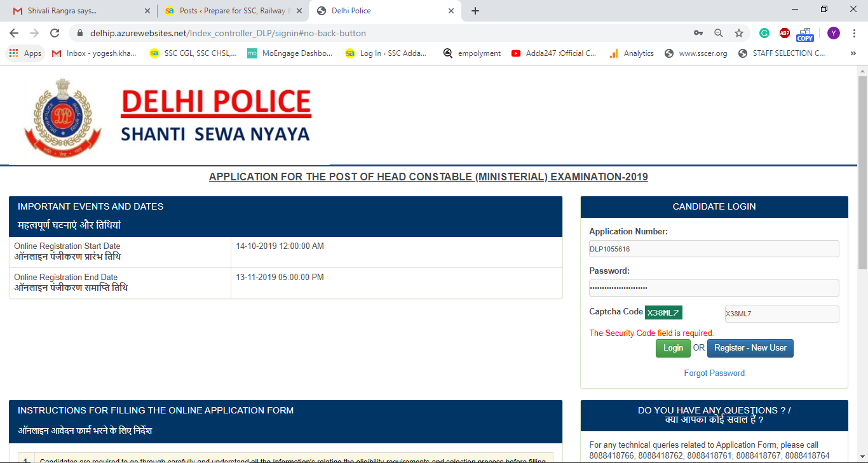Open MoEngage Dashboard bookmark

(x=290, y=53)
